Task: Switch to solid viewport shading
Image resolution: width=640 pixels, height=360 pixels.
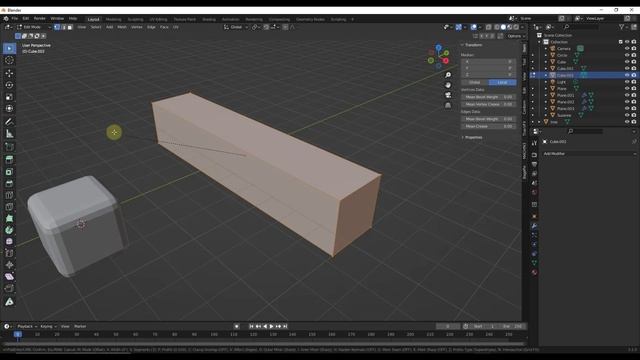Action: pos(503,27)
